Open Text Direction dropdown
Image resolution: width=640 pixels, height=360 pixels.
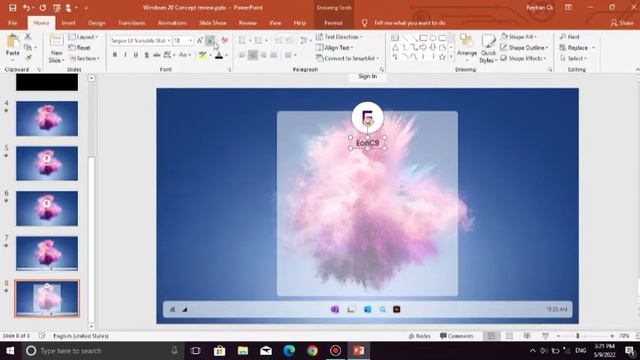(340, 37)
